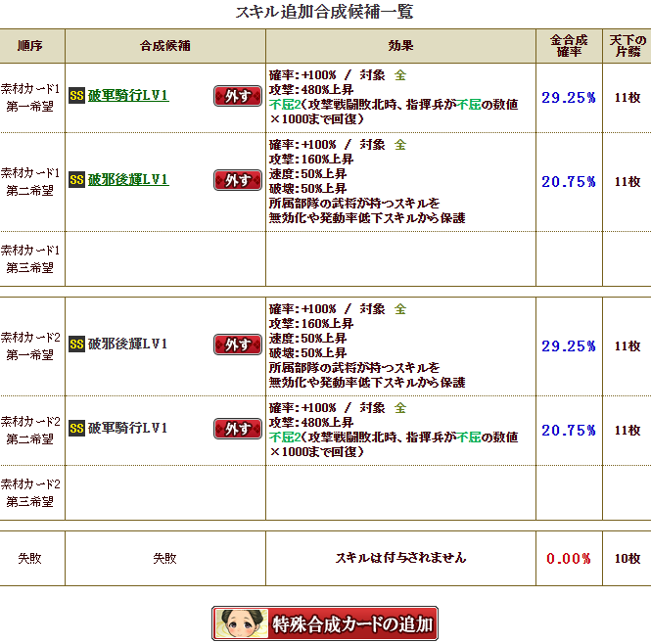
Task: Click the 効果 column header
Action: click(x=400, y=46)
